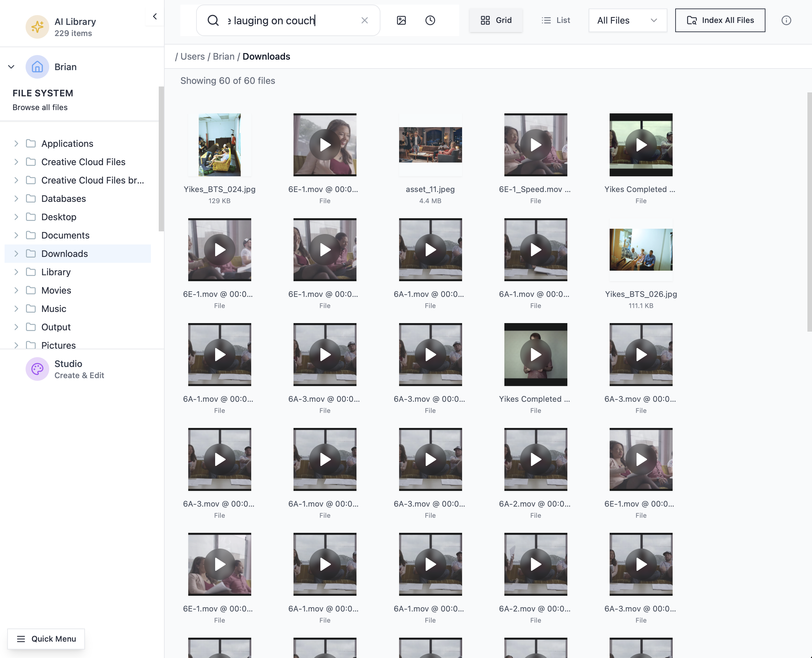The image size is (812, 658).
Task: Open the All Files filter dropdown
Action: tap(627, 20)
